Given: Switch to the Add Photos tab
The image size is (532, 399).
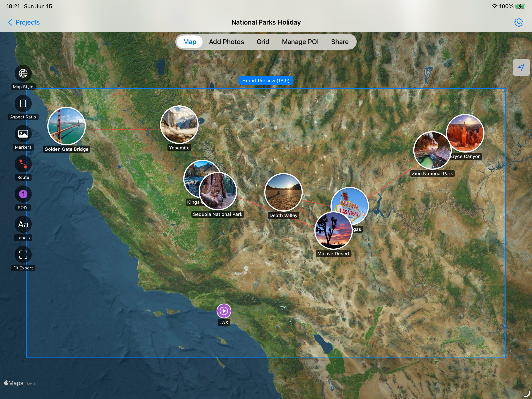Looking at the screenshot, I should click(x=226, y=42).
